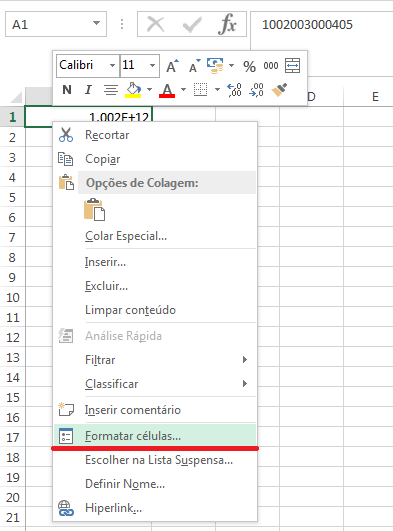Select Limpar conteúdo in context menu

(155, 310)
